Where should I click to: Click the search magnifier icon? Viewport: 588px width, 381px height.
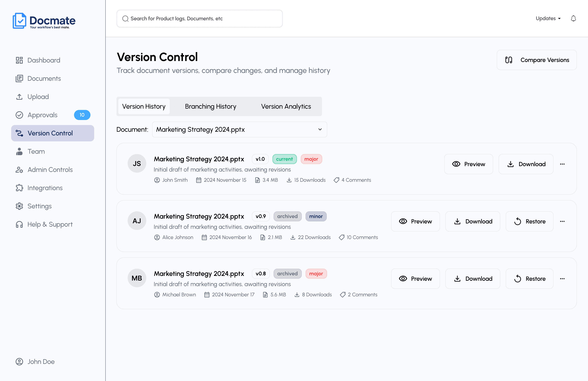[x=125, y=19]
